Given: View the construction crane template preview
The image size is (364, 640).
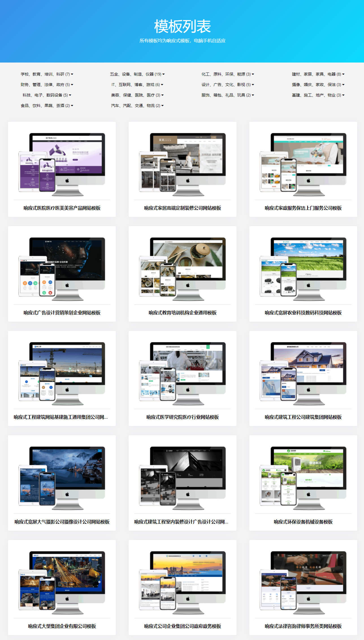Looking at the screenshot, I should pos(62,373).
